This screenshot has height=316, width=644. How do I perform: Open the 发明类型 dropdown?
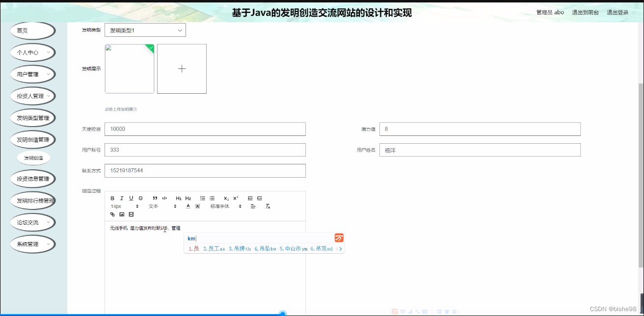(x=145, y=29)
